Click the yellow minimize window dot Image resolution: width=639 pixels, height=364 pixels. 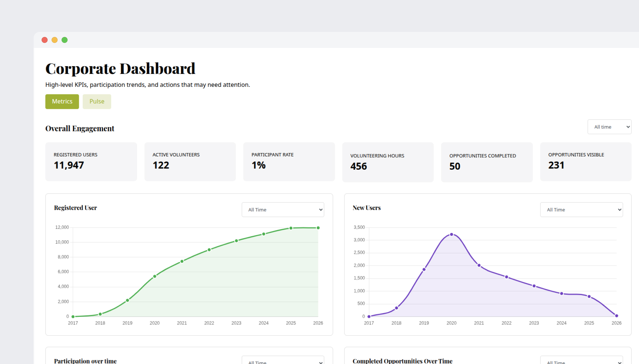[x=55, y=40]
